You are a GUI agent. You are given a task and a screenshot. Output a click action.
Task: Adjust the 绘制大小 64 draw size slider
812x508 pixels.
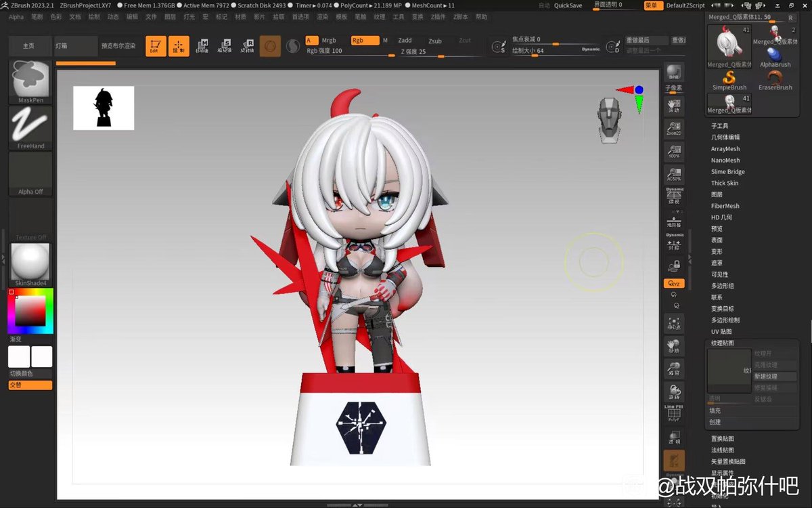click(x=555, y=50)
